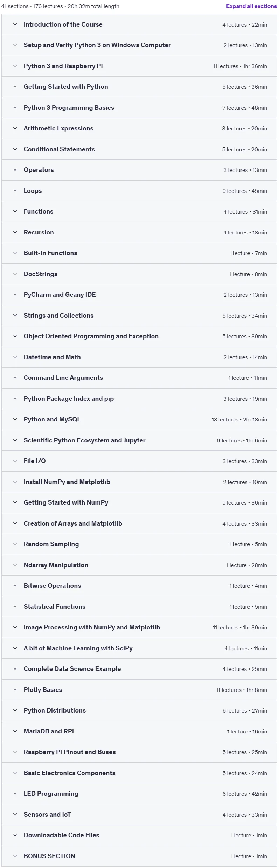Open the PyCharm and Geany IDE section

139,295
